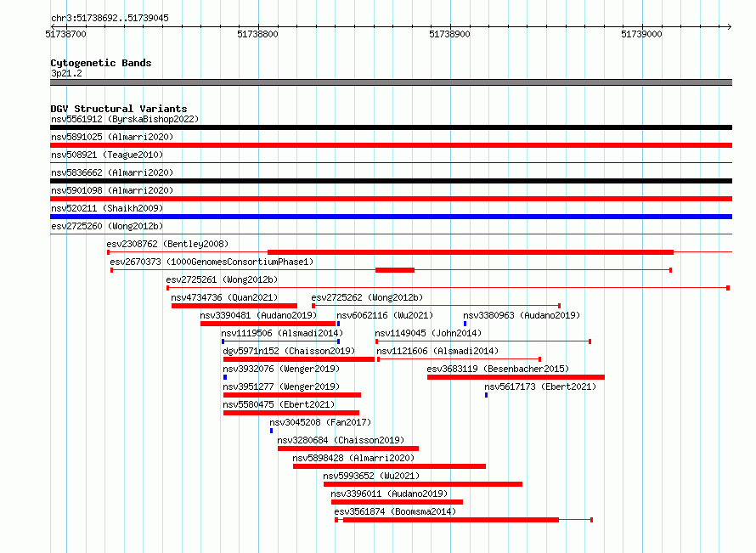The width and height of the screenshot is (756, 553).
Task: Click nsv3951277 (Wenger2019) label
Action: click(281, 387)
